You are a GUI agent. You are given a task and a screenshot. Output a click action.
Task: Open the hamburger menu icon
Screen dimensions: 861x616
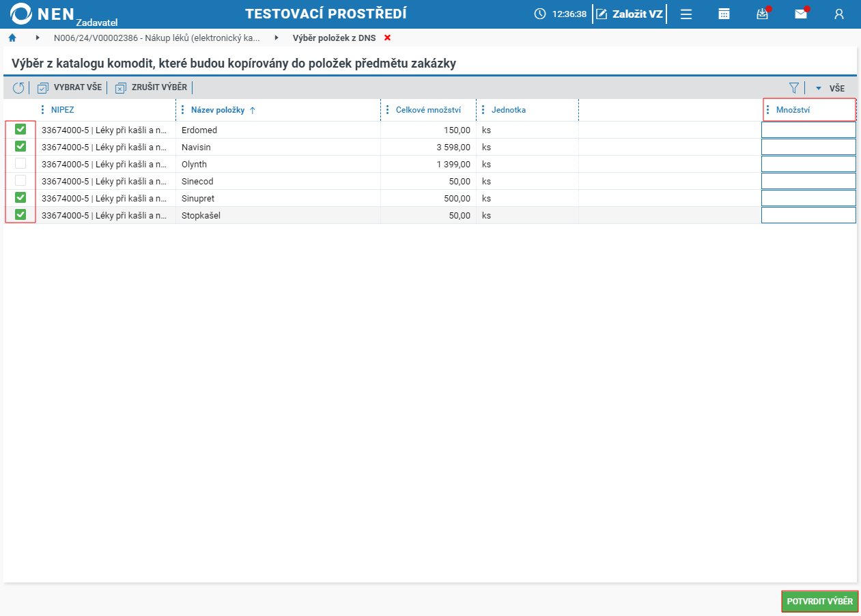[686, 14]
